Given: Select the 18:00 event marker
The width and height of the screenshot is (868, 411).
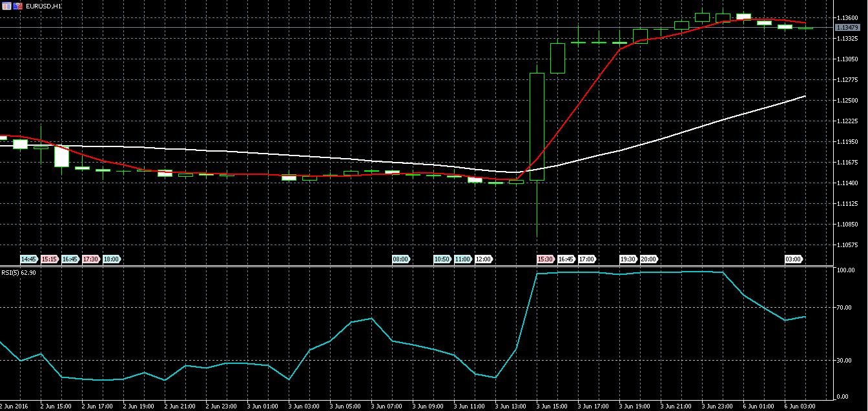Looking at the screenshot, I should point(112,259).
